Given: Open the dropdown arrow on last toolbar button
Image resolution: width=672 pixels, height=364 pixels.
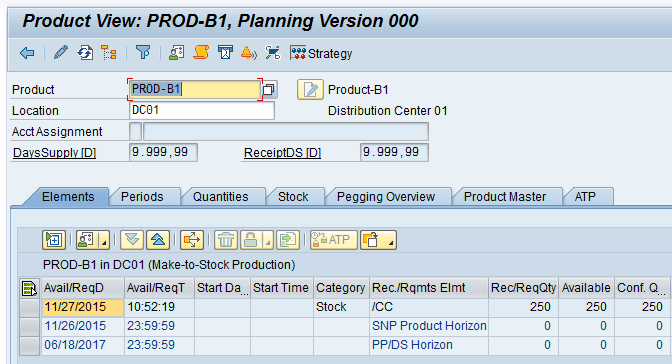Looking at the screenshot, I should coord(390,240).
